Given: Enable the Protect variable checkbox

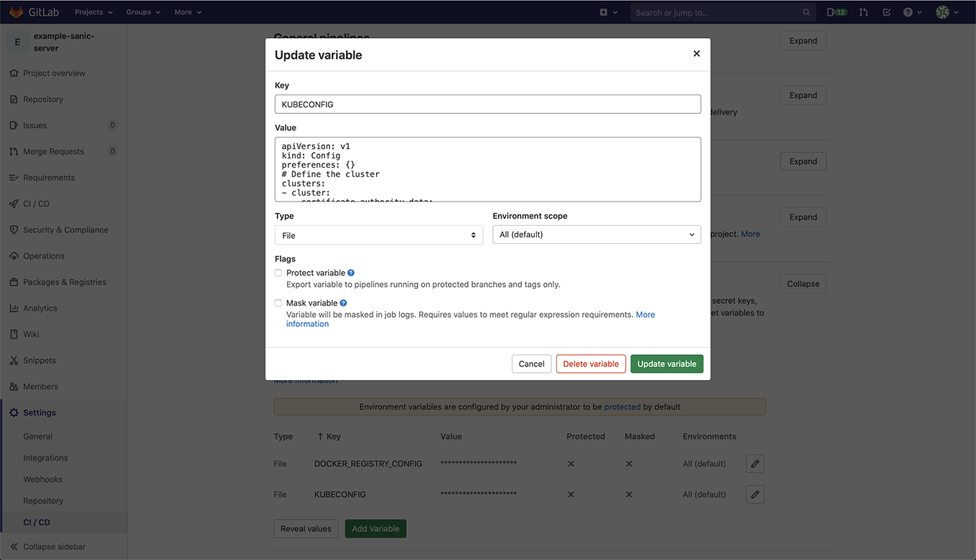Looking at the screenshot, I should click(278, 272).
